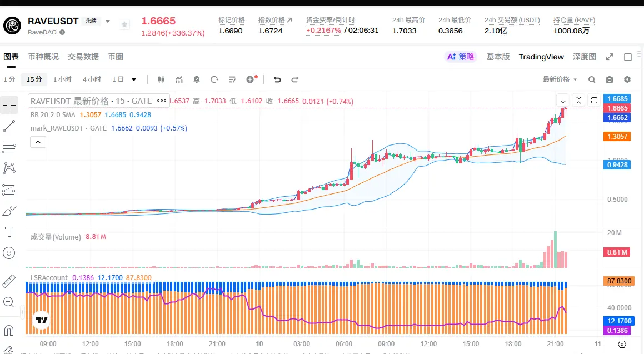Click the down arrow in chart pane controls

[x=563, y=101]
